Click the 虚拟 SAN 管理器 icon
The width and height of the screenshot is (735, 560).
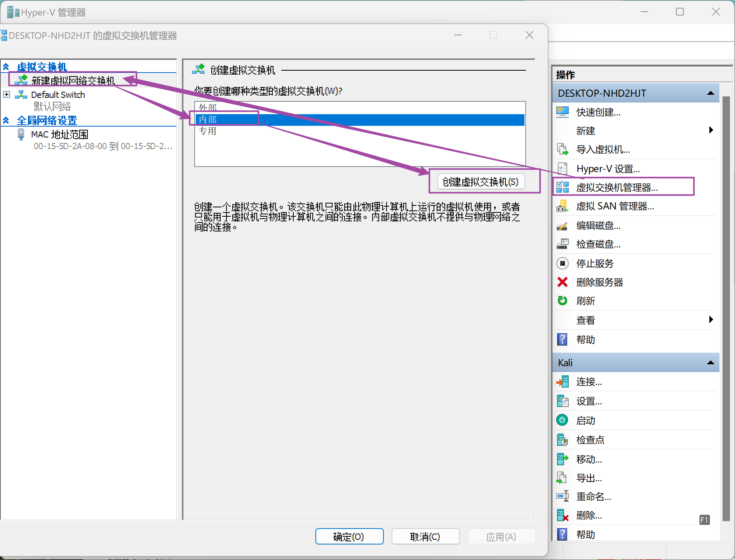click(563, 206)
